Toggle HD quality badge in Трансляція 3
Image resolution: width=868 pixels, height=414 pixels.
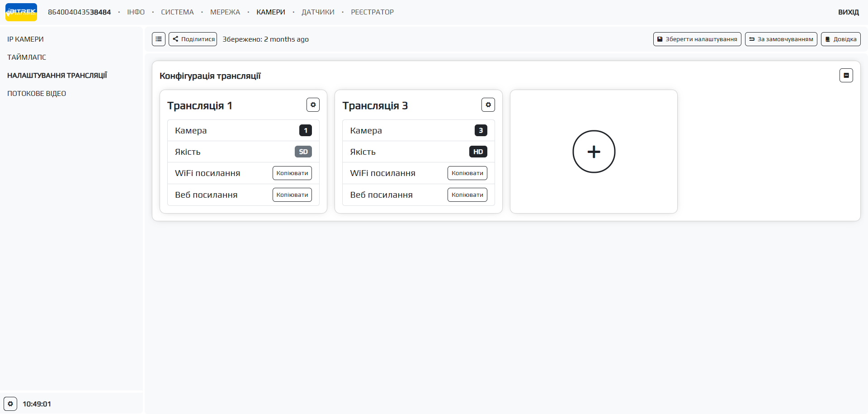coord(478,152)
